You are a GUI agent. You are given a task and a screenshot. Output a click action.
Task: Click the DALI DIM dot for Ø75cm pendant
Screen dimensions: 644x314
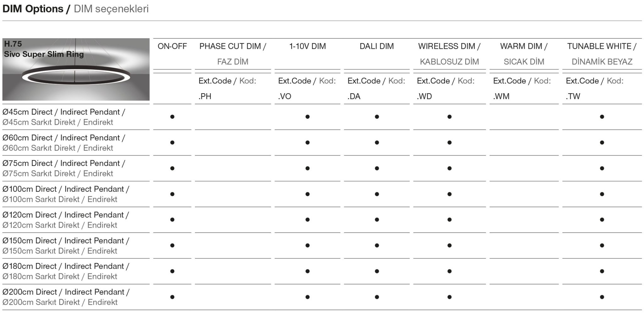(x=377, y=168)
